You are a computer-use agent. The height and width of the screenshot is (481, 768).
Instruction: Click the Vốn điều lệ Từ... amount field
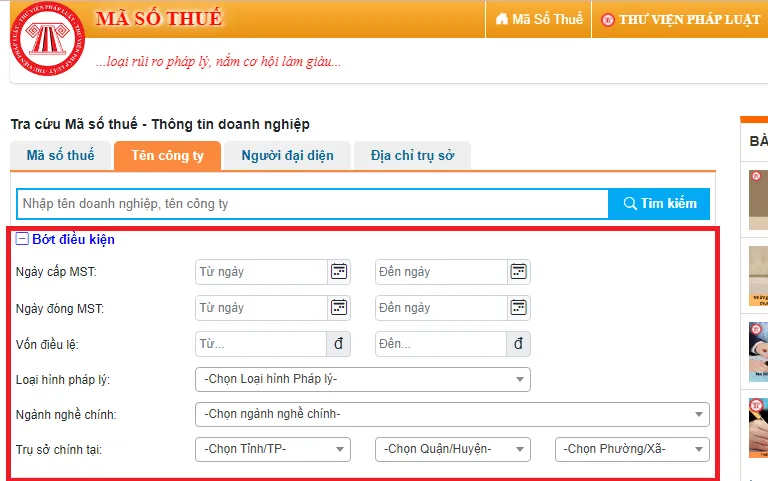click(x=261, y=344)
